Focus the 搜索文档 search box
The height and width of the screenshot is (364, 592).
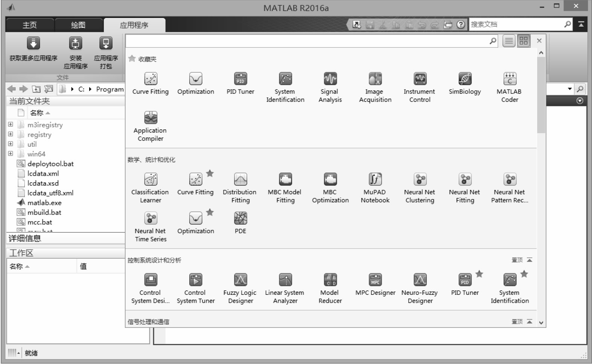pos(521,24)
